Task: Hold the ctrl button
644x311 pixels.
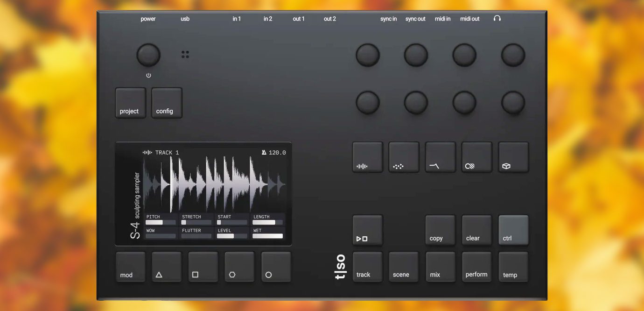Action: (514, 230)
